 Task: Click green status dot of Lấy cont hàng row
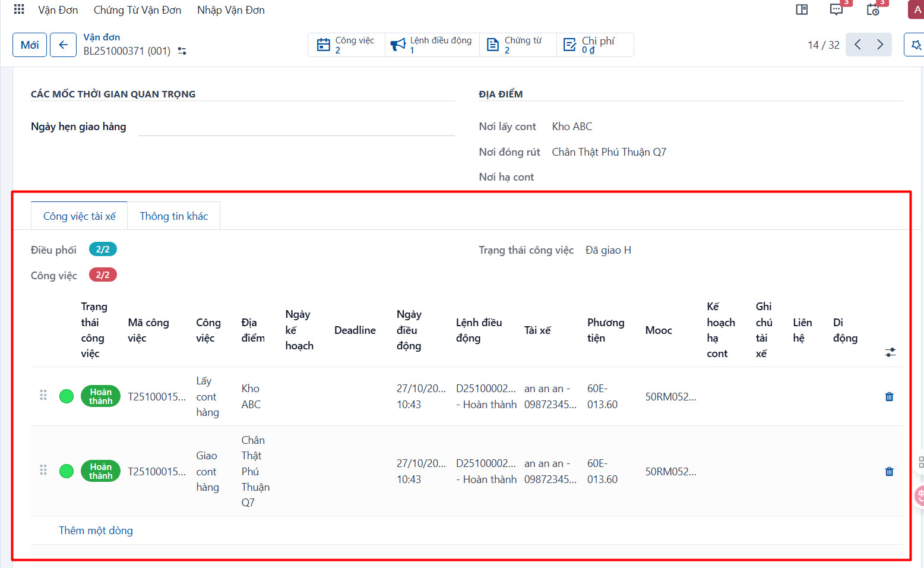point(67,396)
